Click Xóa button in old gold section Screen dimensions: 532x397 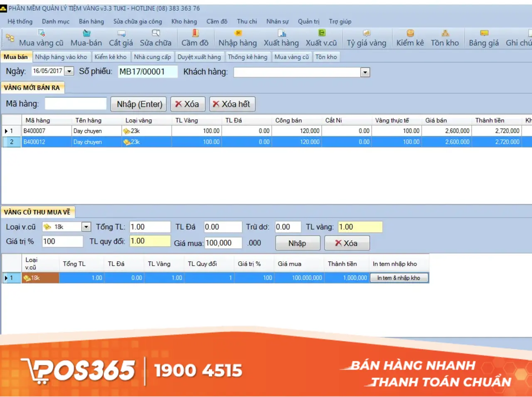347,243
